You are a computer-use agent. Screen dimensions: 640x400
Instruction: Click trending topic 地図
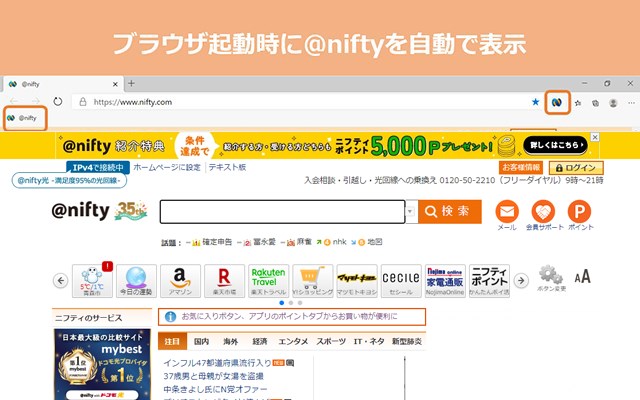375,242
